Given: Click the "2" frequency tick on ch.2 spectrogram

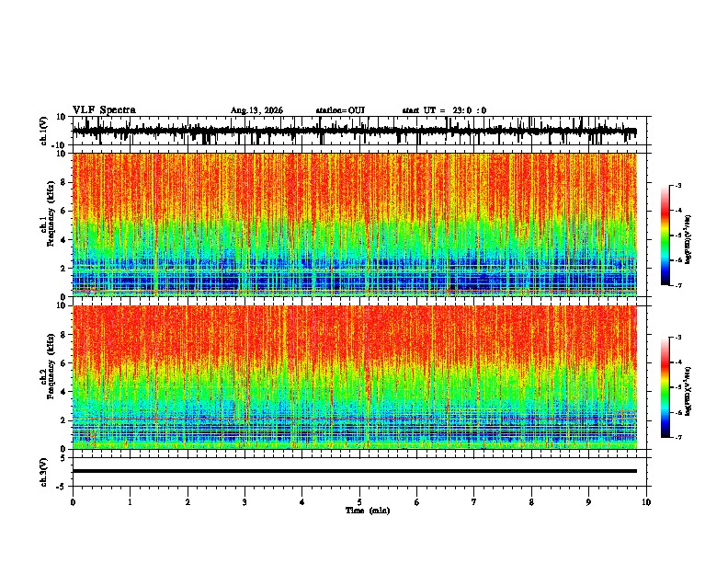Looking at the screenshot, I should coord(63,420).
